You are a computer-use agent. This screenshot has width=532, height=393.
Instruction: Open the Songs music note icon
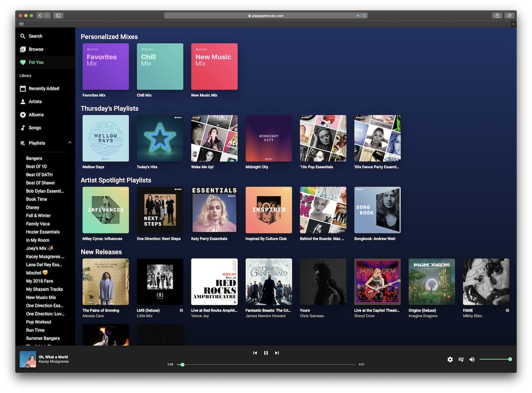tap(23, 128)
